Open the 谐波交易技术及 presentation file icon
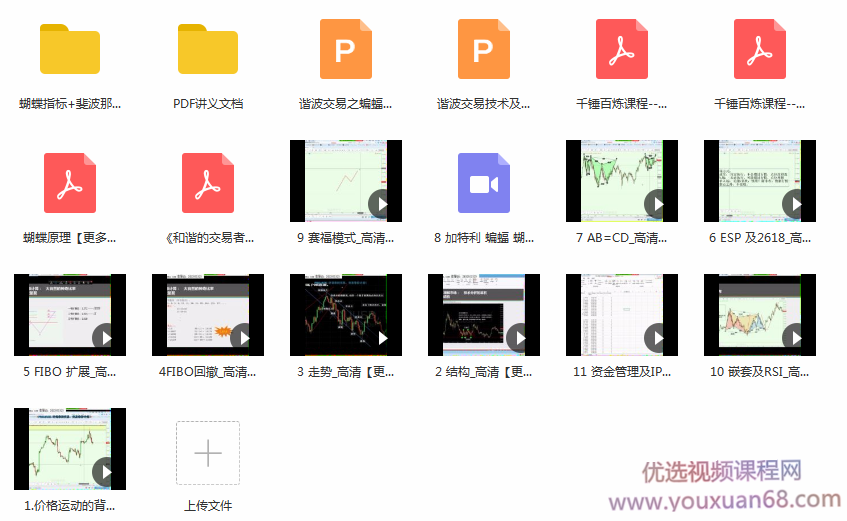 tap(484, 49)
